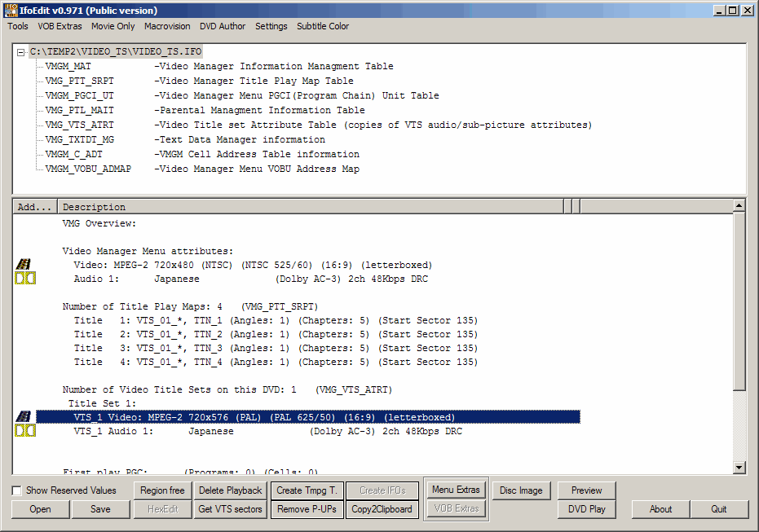
Task: Select the VMG_PTT_SRPT tree entry
Action: (x=80, y=81)
